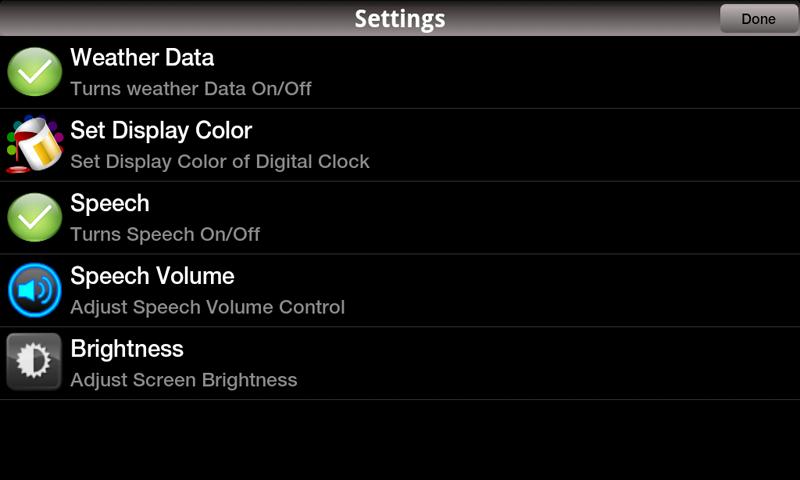The height and width of the screenshot is (480, 800).
Task: Click the blue speaker volume icon
Action: click(x=35, y=290)
